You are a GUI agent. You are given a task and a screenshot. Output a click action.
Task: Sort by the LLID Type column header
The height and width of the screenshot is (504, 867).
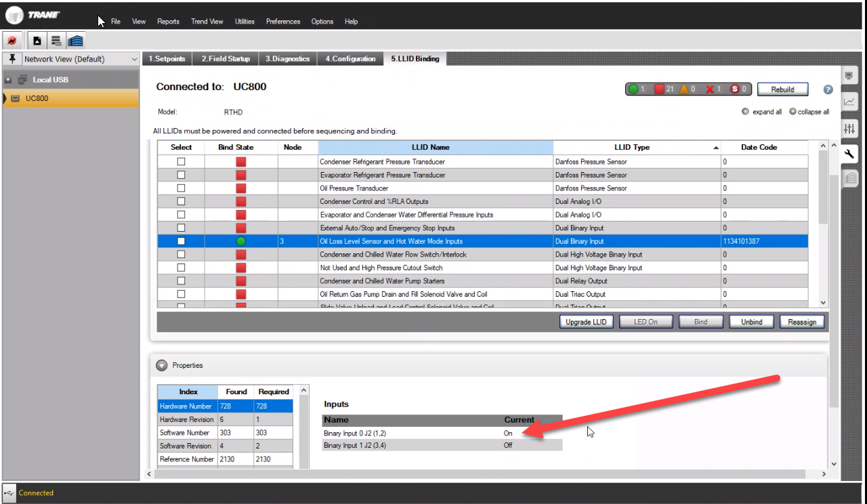(637, 147)
